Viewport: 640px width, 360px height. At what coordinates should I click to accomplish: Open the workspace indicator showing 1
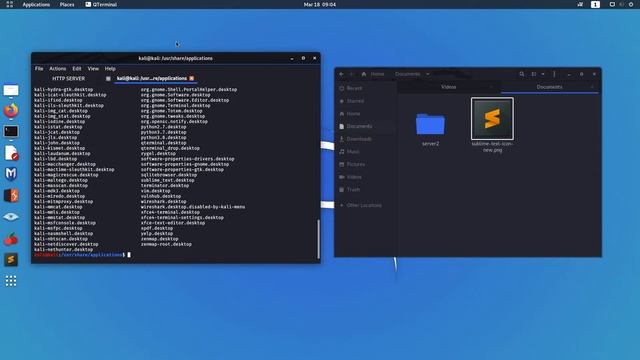pos(595,4)
